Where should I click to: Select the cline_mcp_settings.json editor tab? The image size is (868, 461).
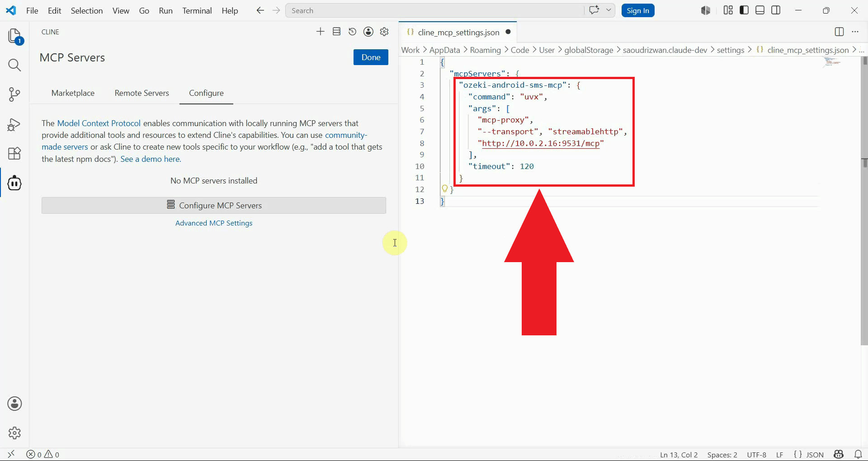pos(458,32)
